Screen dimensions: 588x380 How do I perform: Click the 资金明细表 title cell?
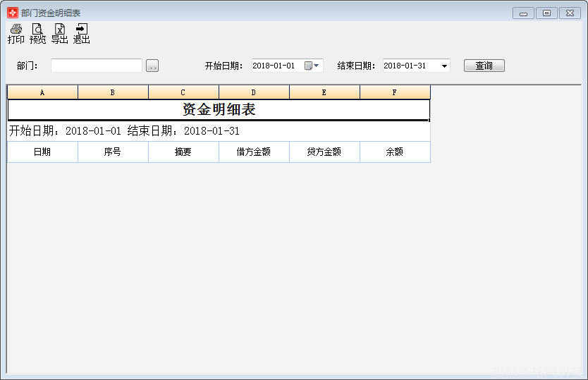click(219, 110)
